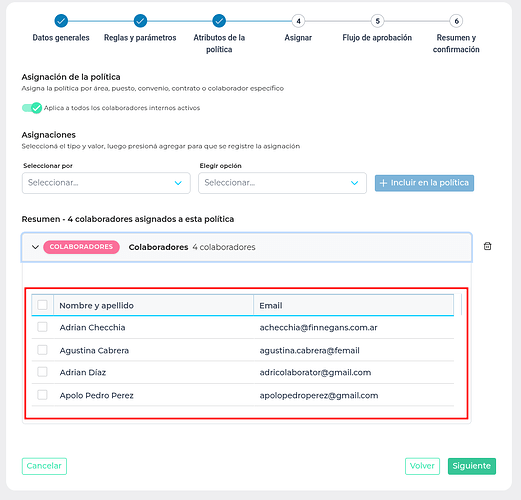Click checkmark step icon for Atributos de la política
This screenshot has width=521, height=500.
click(x=219, y=21)
